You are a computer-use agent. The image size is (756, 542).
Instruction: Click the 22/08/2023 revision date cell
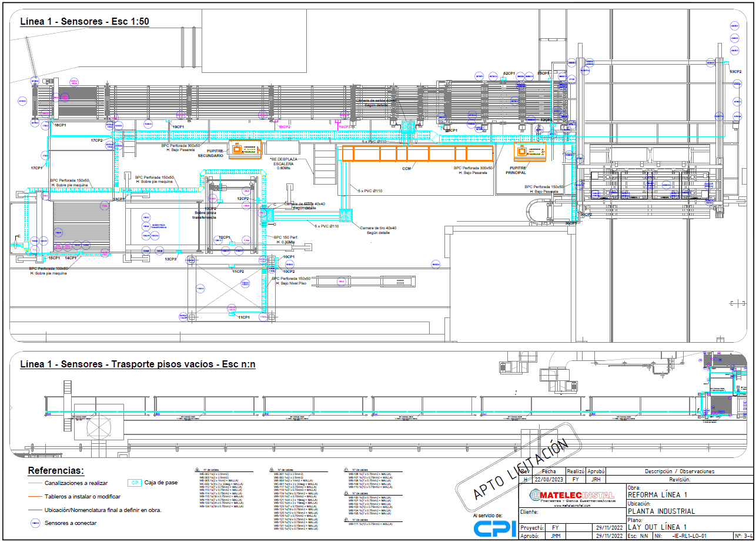click(x=548, y=479)
